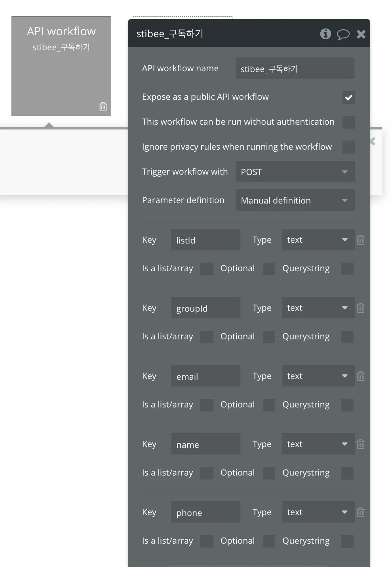Enable Querystring for name parameter
This screenshot has height=567, width=392.
pos(347,473)
